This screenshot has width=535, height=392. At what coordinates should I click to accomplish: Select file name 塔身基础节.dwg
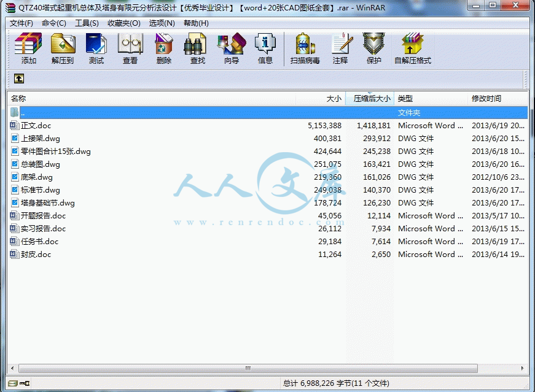(x=48, y=203)
